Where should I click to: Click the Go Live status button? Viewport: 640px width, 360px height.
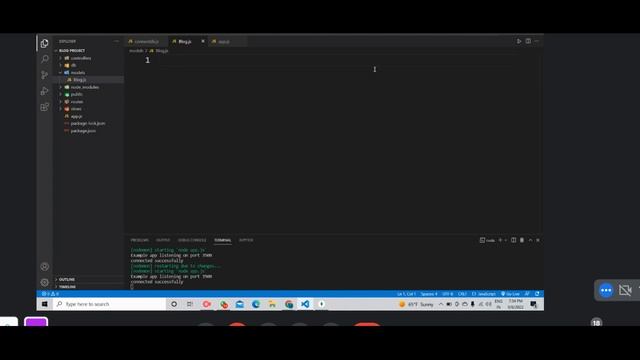[x=510, y=294]
